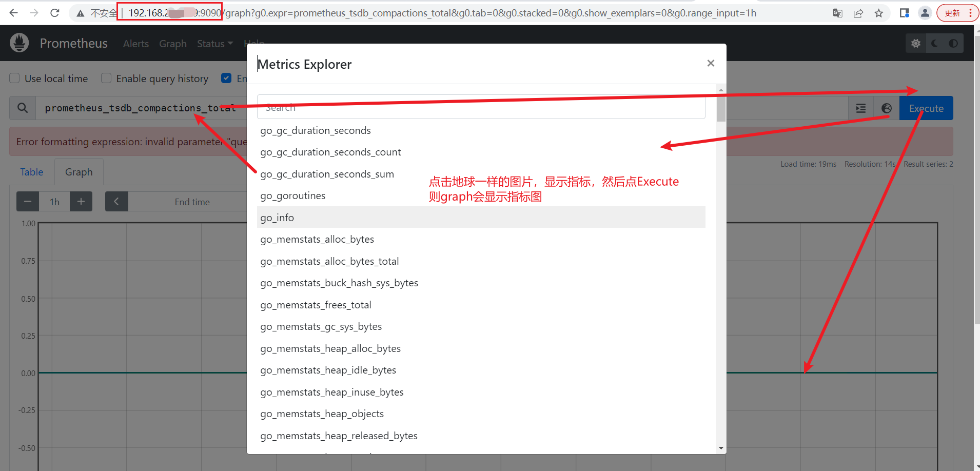The height and width of the screenshot is (471, 980).
Task: Click the browser address bar URL
Action: pos(441,13)
